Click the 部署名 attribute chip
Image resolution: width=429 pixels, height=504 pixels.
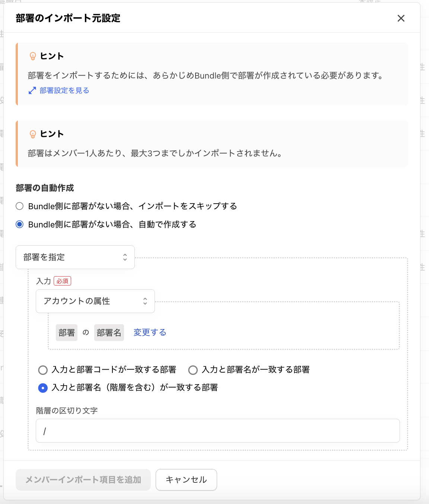pyautogui.click(x=109, y=333)
